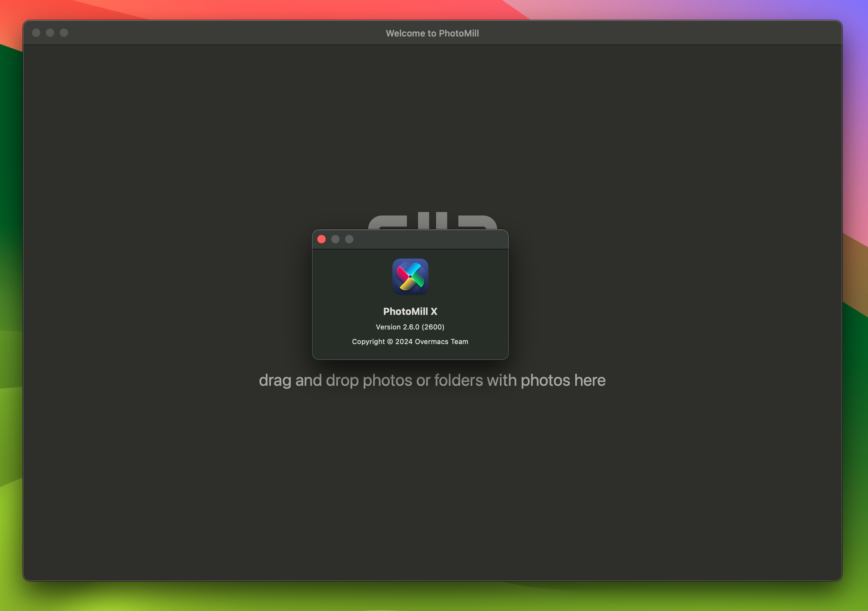This screenshot has width=868, height=611.
Task: Select the PhotoMill X version info text
Action: point(410,327)
